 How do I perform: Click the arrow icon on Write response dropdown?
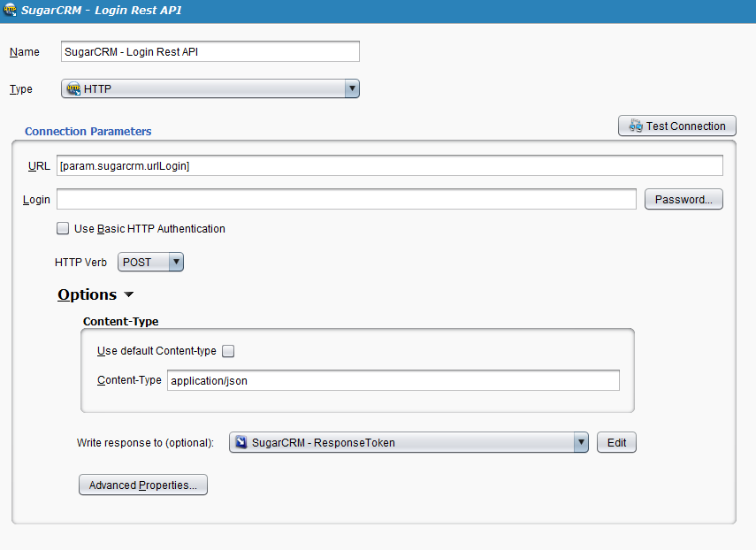pyautogui.click(x=581, y=442)
